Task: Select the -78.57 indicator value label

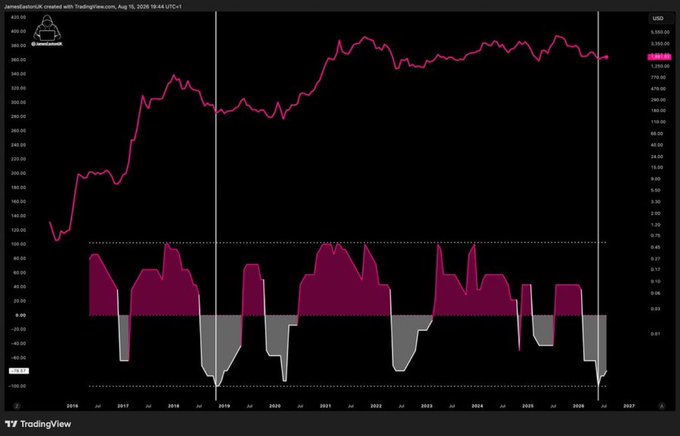Action: click(20, 371)
